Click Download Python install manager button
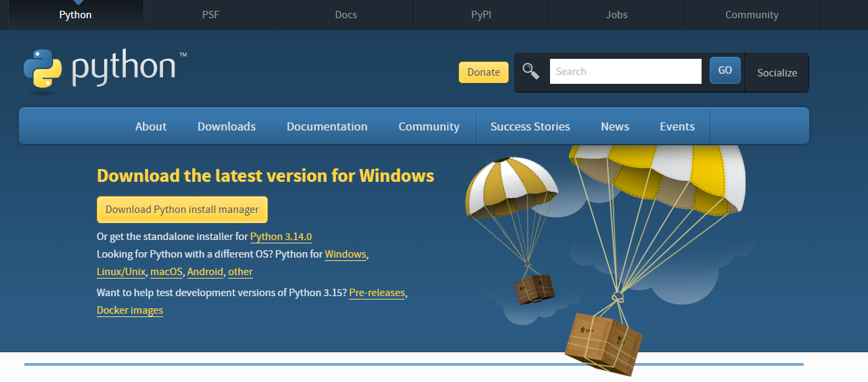The height and width of the screenshot is (382, 868). click(x=182, y=210)
